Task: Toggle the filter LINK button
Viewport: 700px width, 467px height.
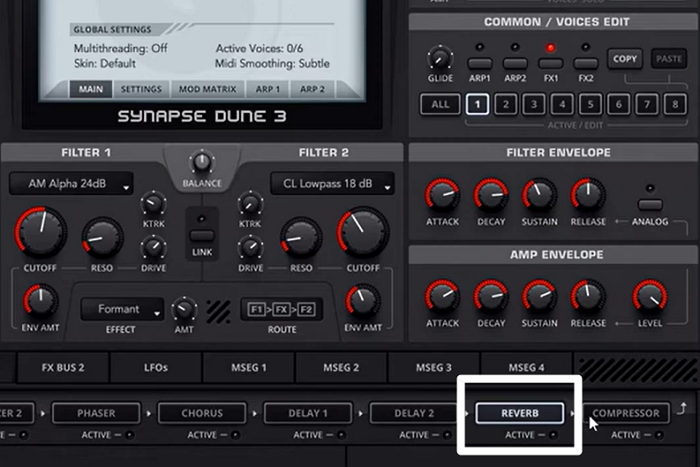Action: 202,235
